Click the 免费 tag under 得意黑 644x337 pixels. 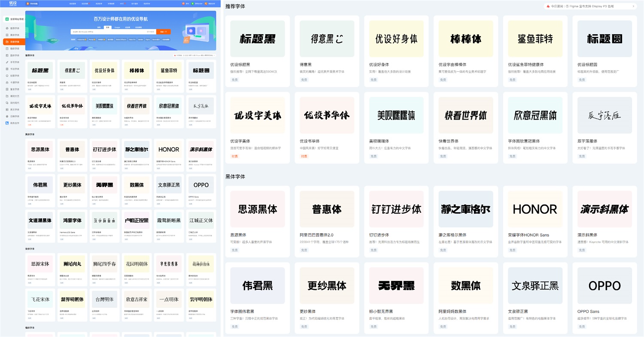(x=304, y=80)
